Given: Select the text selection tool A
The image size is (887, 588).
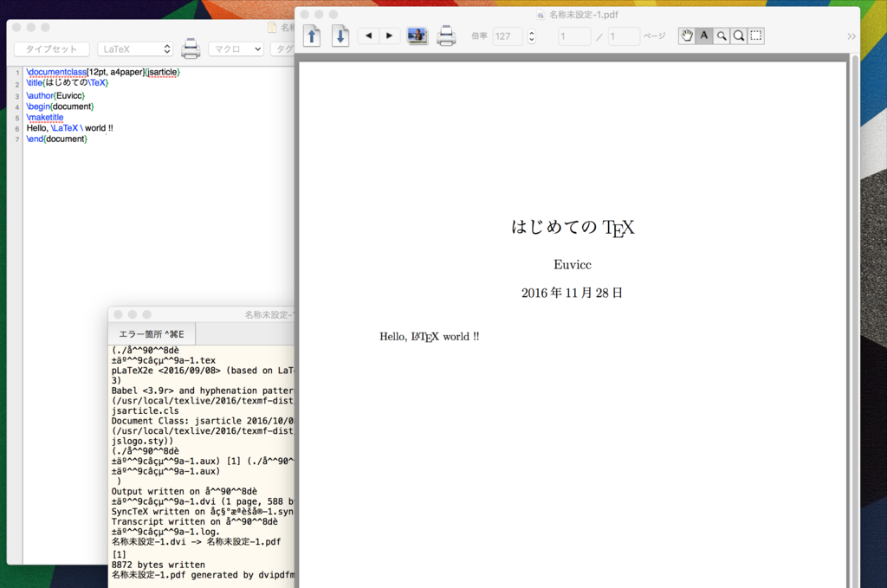Looking at the screenshot, I should [x=703, y=36].
